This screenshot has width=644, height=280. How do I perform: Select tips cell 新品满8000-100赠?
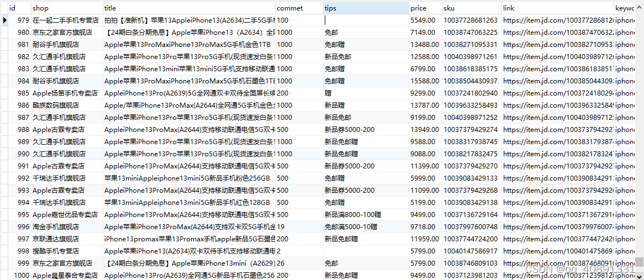click(366, 215)
